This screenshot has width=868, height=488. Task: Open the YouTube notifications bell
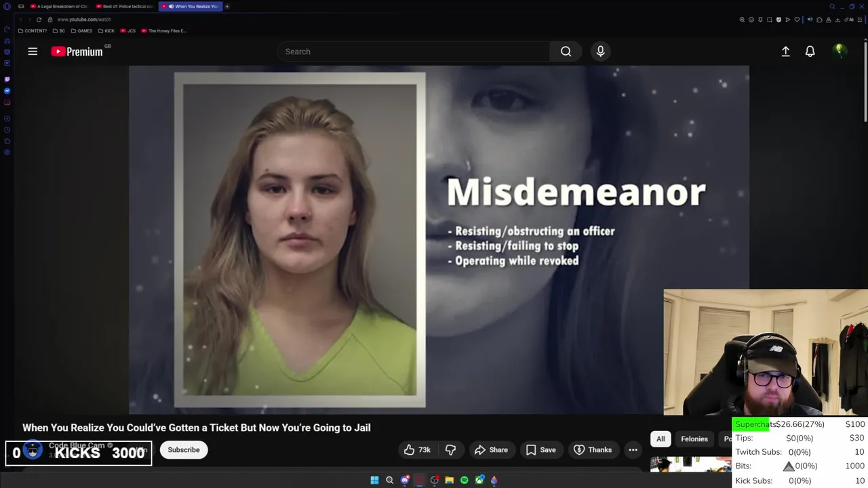coord(810,52)
